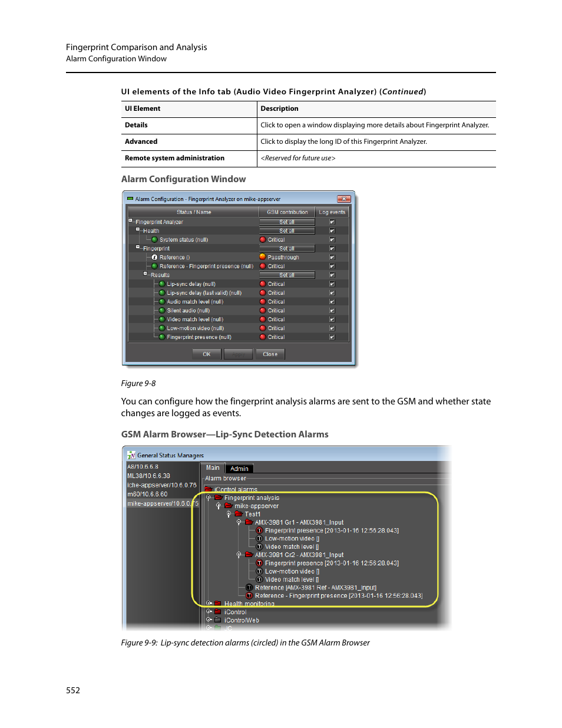The image size is (562, 728).
Task: Click the Alarm Configuration window title icon
Action: click(x=130, y=199)
